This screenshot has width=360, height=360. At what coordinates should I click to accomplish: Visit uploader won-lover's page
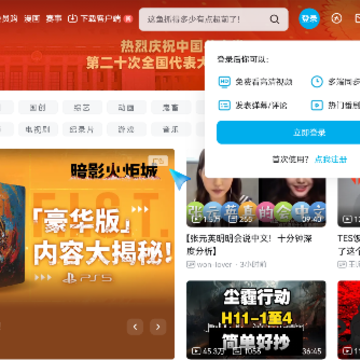pos(214,265)
